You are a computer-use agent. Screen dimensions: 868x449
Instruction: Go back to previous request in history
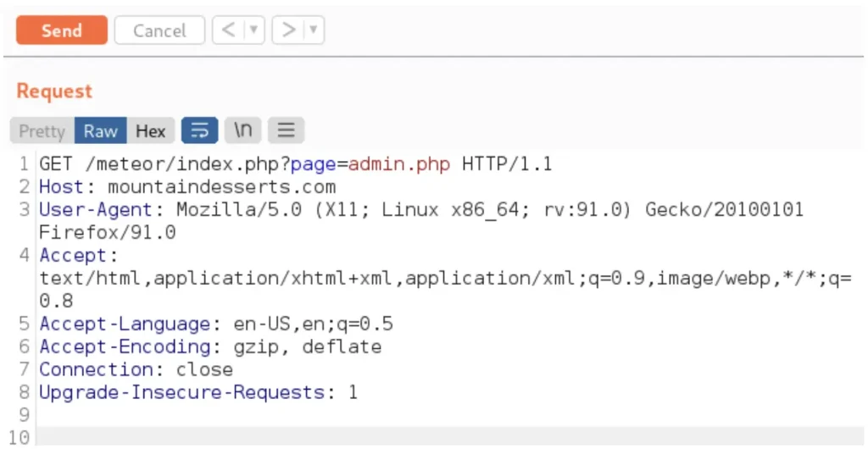click(x=227, y=31)
